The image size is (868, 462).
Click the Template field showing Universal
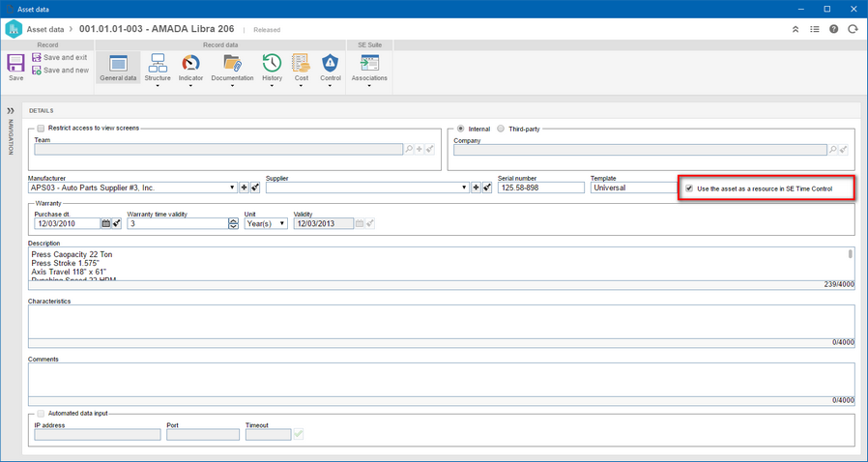point(634,188)
